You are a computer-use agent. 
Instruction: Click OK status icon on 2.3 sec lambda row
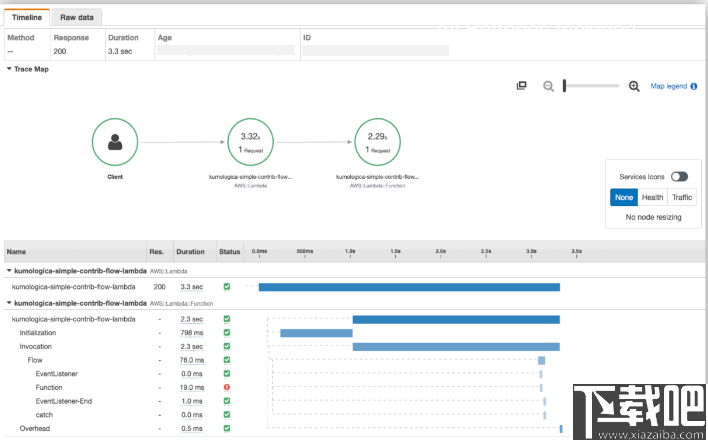pyautogui.click(x=227, y=319)
